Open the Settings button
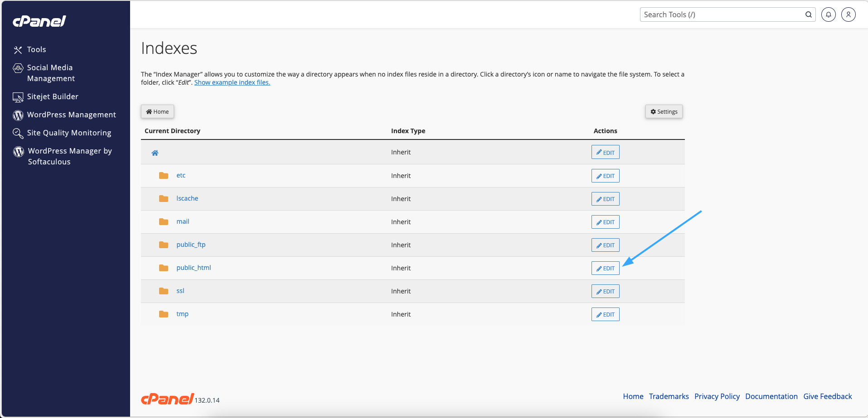Image resolution: width=868 pixels, height=418 pixels. pos(664,111)
